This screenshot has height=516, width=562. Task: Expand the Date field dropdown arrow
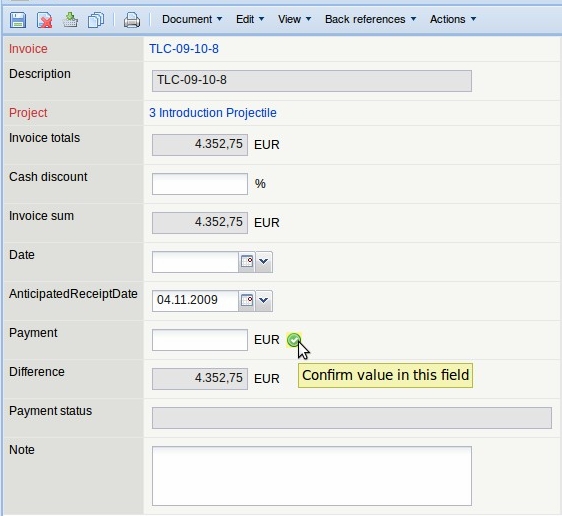pos(264,262)
